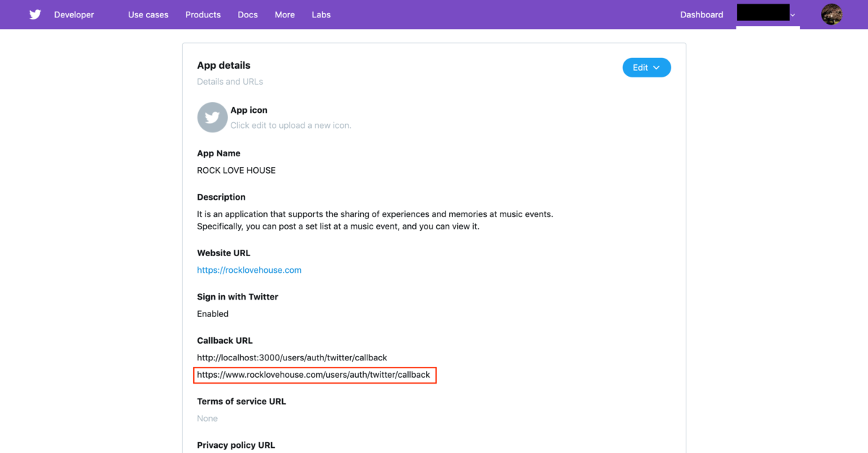Open the https://rocklovehouse.com website link

249,270
